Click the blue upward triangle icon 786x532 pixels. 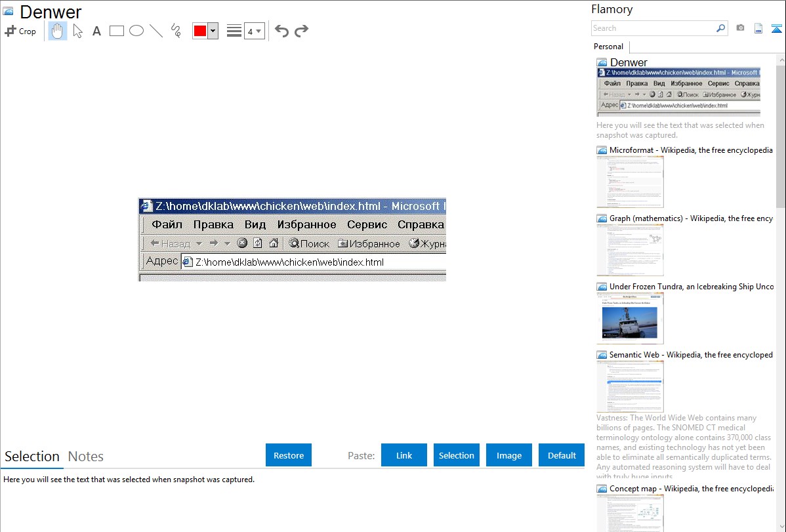tap(776, 28)
